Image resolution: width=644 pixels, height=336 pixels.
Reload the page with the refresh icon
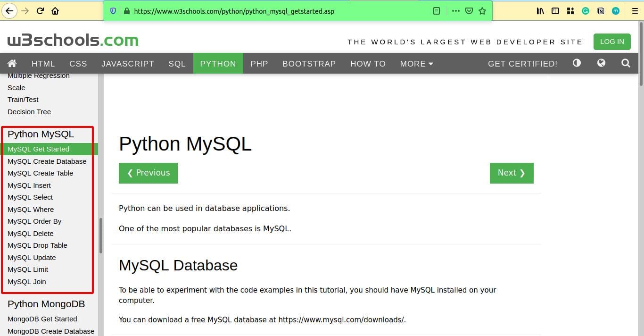40,11
